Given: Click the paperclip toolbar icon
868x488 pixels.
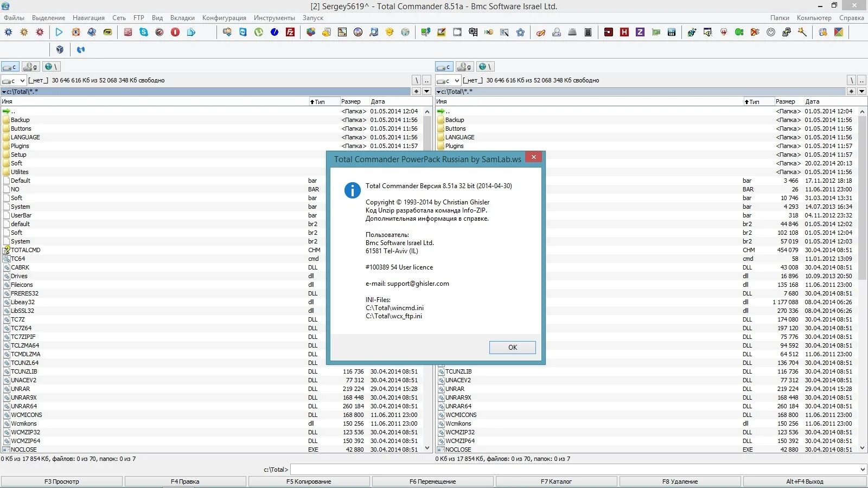Looking at the screenshot, I should (x=541, y=33).
